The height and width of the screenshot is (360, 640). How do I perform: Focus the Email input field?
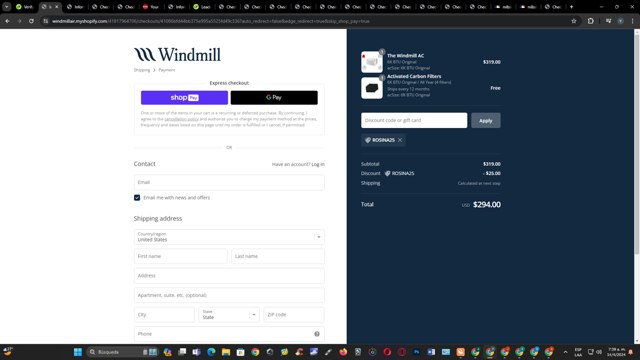coord(229,182)
